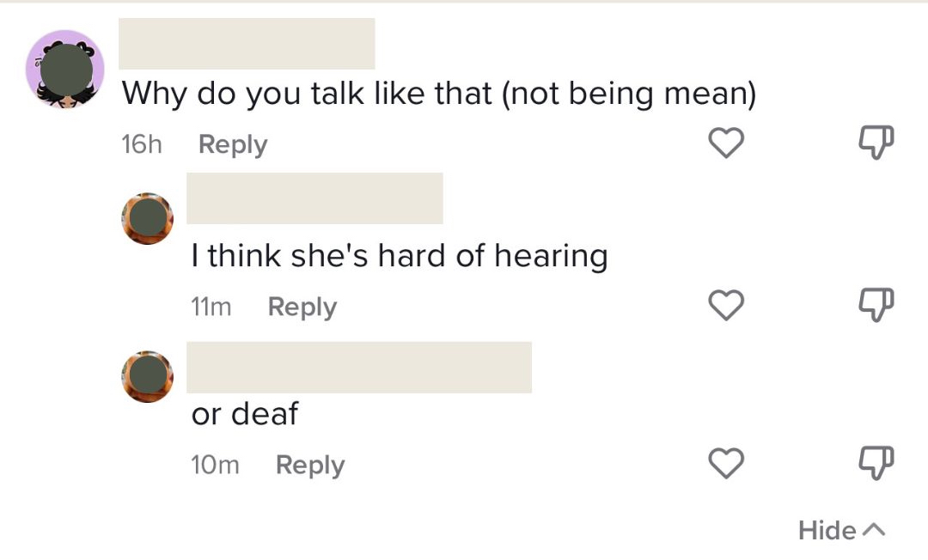Click the 16h timestamp on the top comment
928x560 pixels.
[x=142, y=144]
